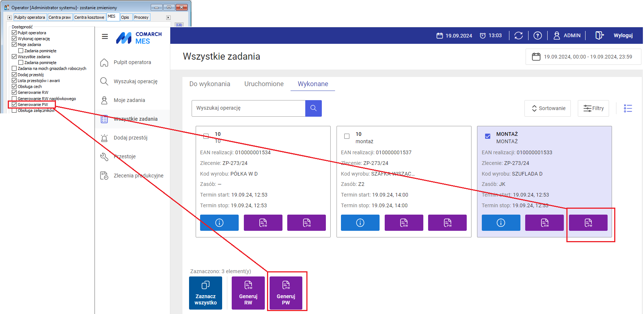Open info for task EAN 010000001537
644x314 pixels.
[360, 223]
